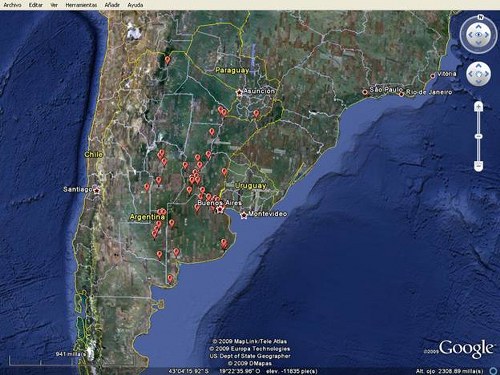Click the zoom slider handle
This screenshot has height=375, width=500.
point(478,137)
